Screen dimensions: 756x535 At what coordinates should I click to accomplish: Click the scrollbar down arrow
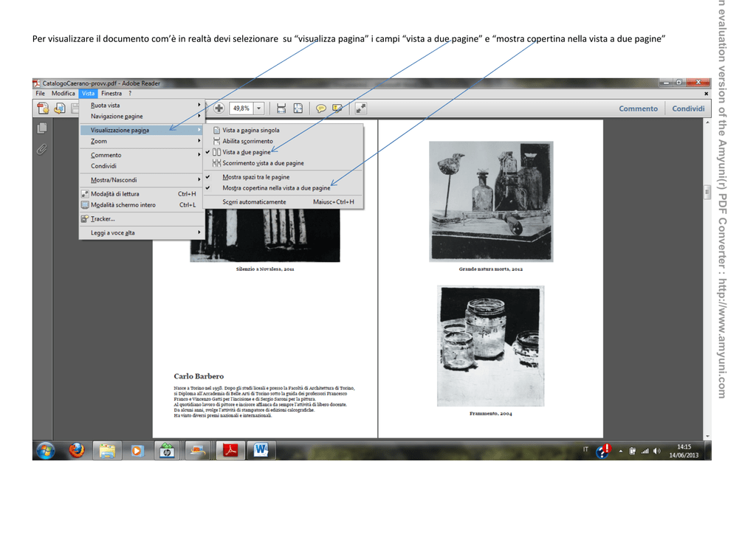pyautogui.click(x=707, y=435)
